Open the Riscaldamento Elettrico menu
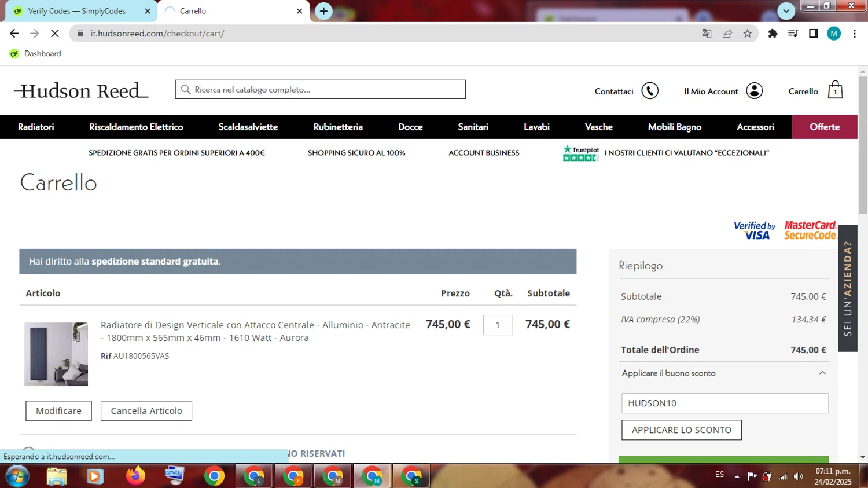868x488 pixels. pos(136,127)
